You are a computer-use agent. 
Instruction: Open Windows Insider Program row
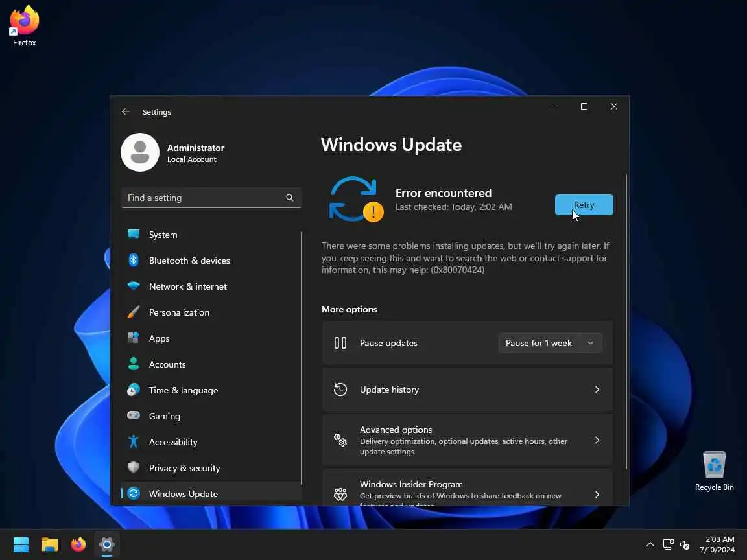point(468,487)
